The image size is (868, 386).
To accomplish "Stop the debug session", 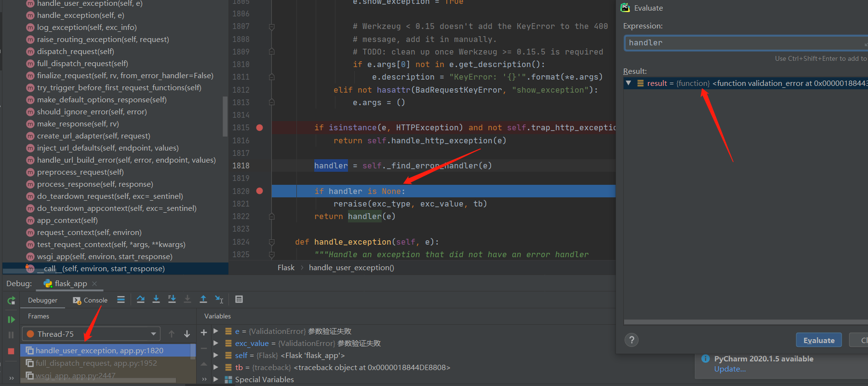I will tap(11, 351).
